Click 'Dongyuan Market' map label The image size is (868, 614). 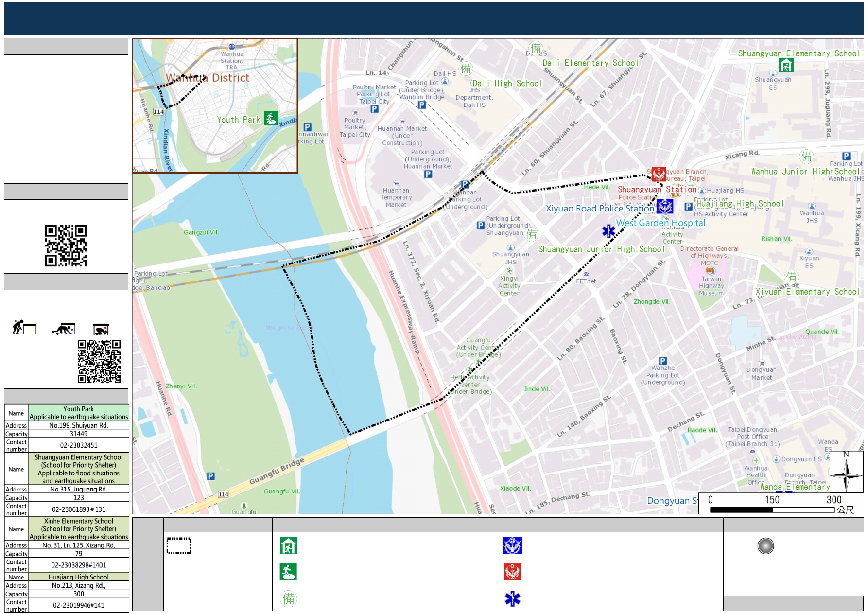762,373
